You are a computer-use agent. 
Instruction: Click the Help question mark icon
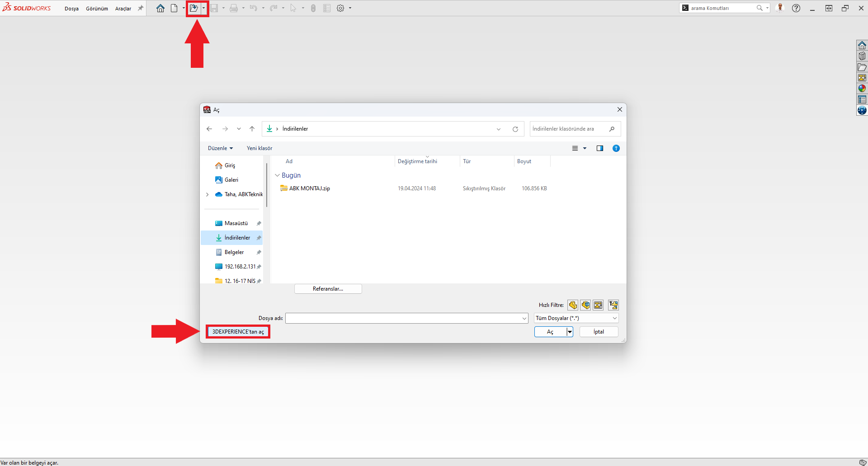tap(796, 8)
